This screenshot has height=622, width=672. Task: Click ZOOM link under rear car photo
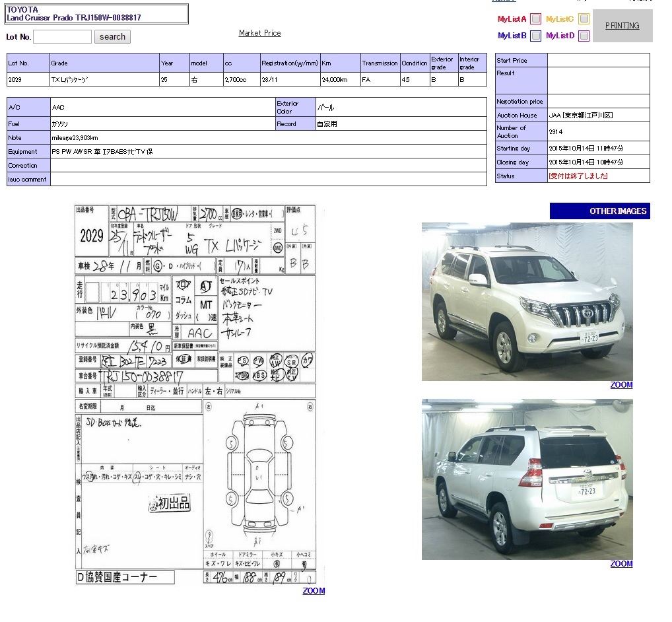pos(621,564)
